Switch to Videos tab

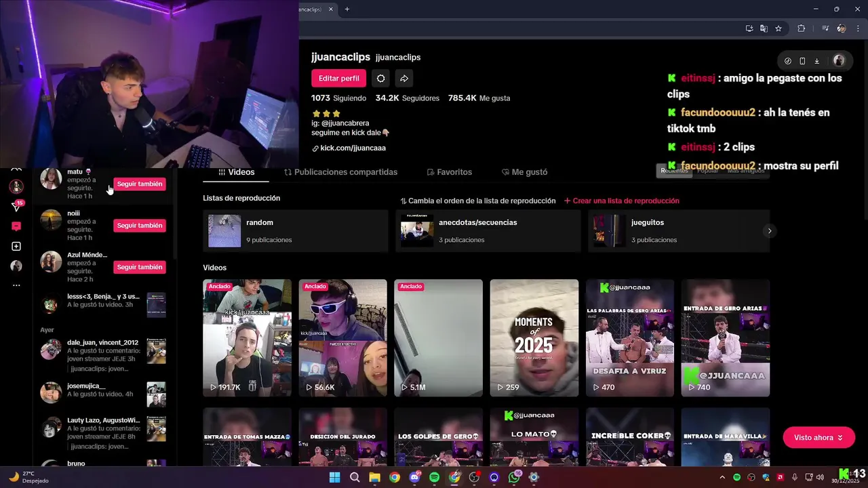pos(236,172)
